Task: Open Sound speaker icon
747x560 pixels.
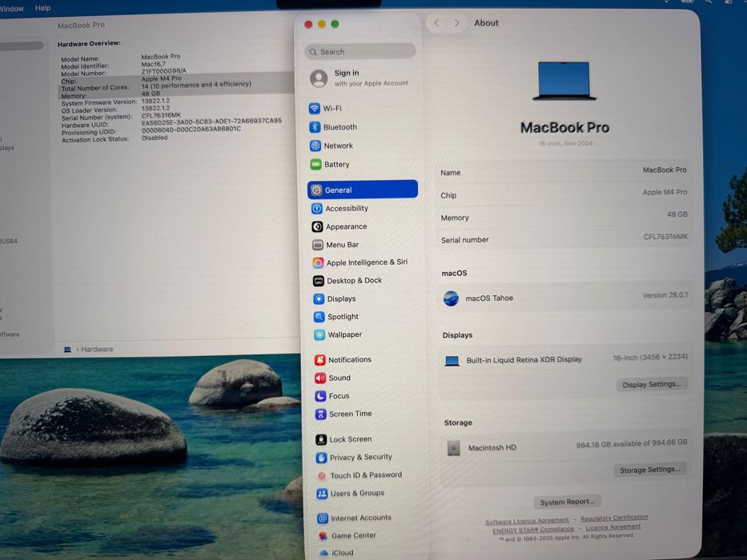Action: pos(320,378)
